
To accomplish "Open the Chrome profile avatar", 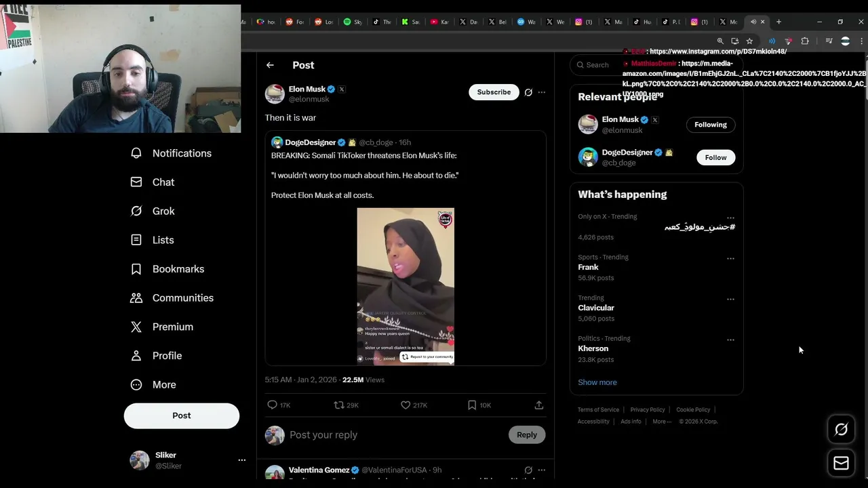I will [845, 41].
